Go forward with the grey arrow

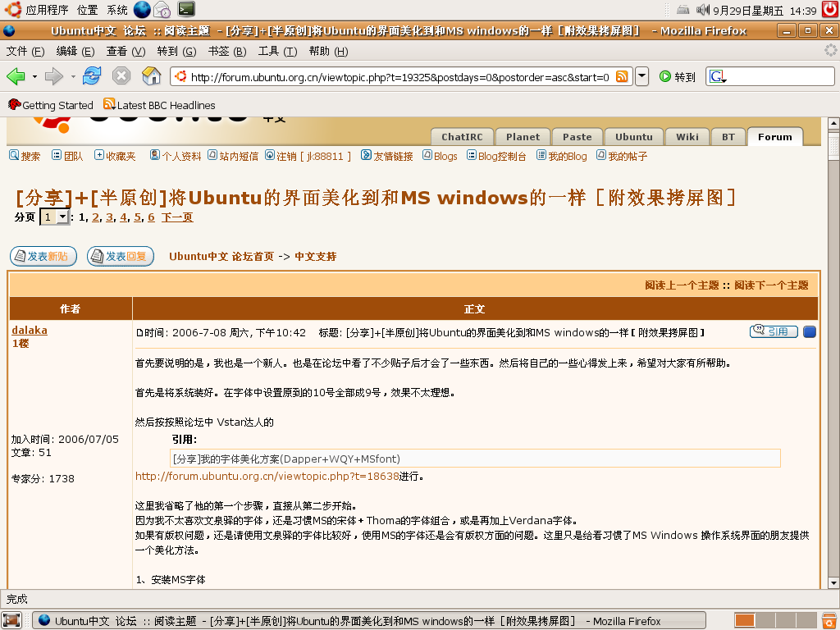click(54, 76)
